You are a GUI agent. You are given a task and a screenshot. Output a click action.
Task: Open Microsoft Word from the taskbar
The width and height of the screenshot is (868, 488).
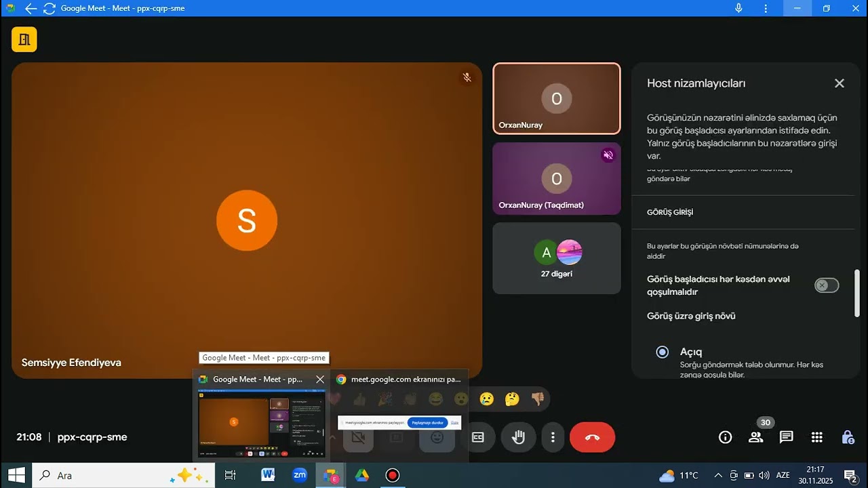[268, 475]
